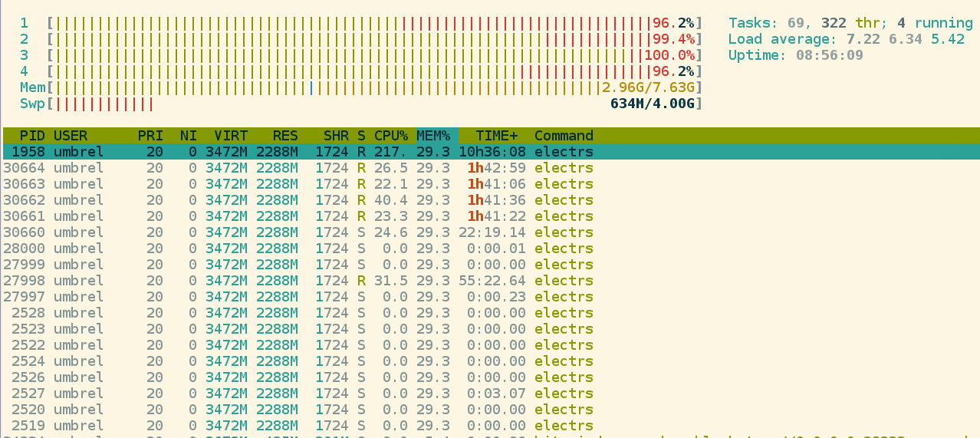Click the Uptime 08:56:09 readout
980x438 pixels.
(x=796, y=55)
